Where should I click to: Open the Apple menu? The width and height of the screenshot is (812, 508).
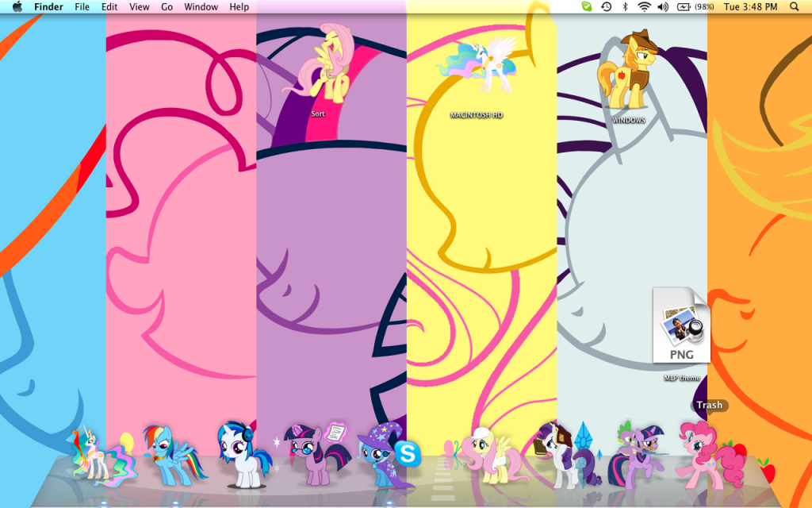(17, 6)
